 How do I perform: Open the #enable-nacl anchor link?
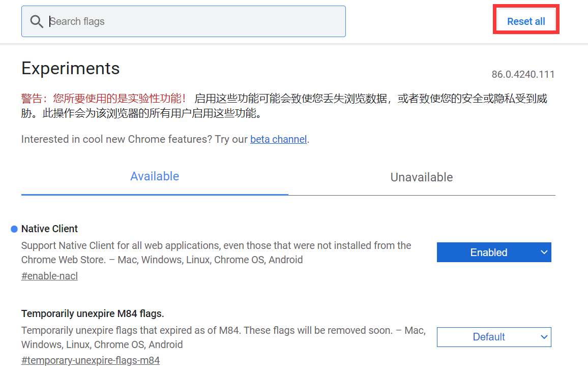pos(49,276)
